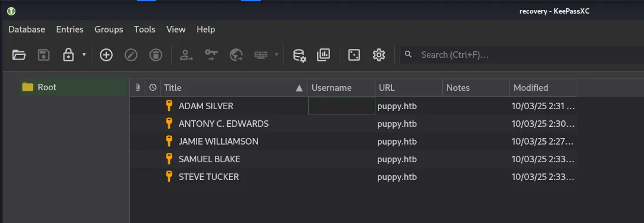Open the Auto-Type dropdown arrow
Image resolution: width=644 pixels, height=223 pixels.
click(x=276, y=55)
